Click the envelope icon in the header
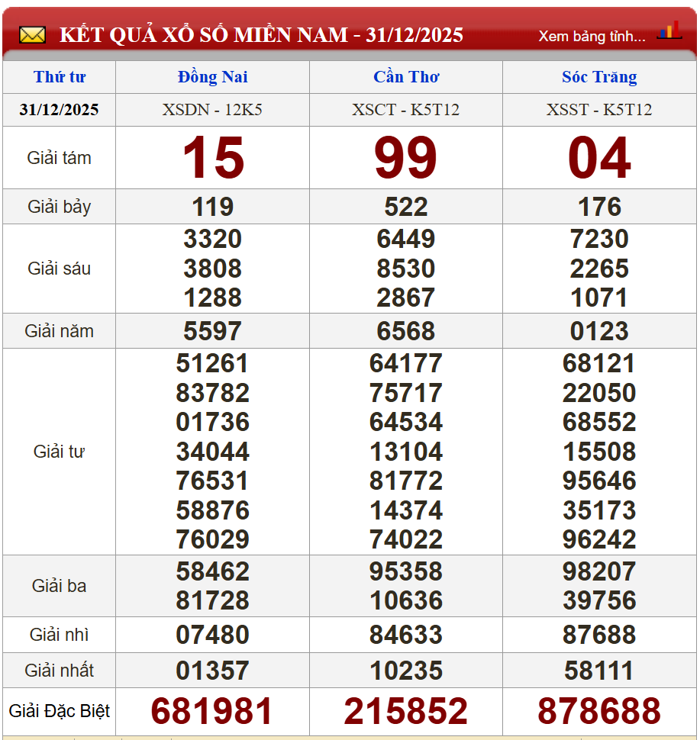This screenshot has height=740, width=700. (32, 35)
